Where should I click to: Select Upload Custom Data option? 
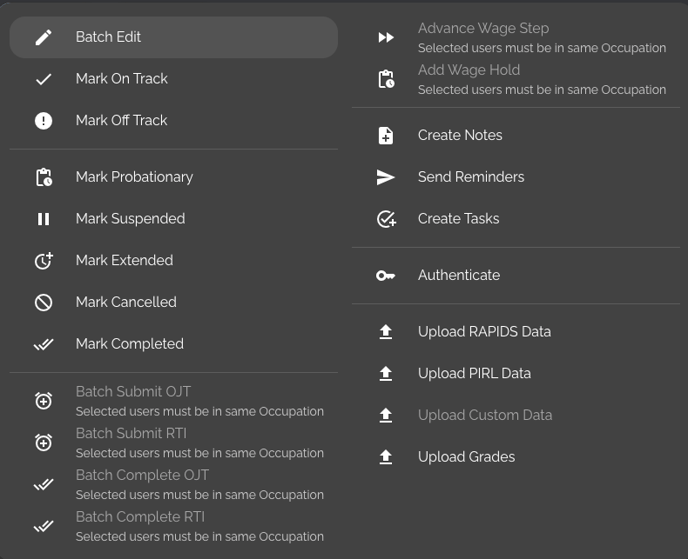click(x=516, y=415)
